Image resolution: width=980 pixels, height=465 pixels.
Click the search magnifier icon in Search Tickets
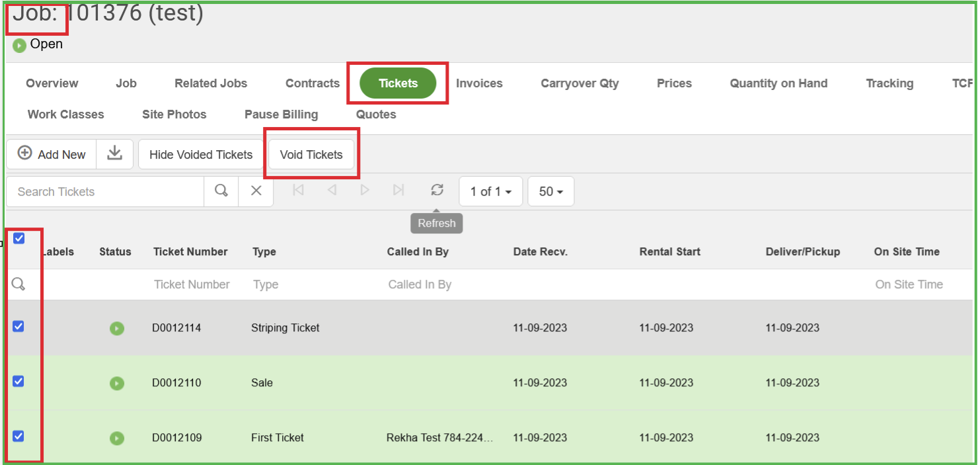pos(221,191)
